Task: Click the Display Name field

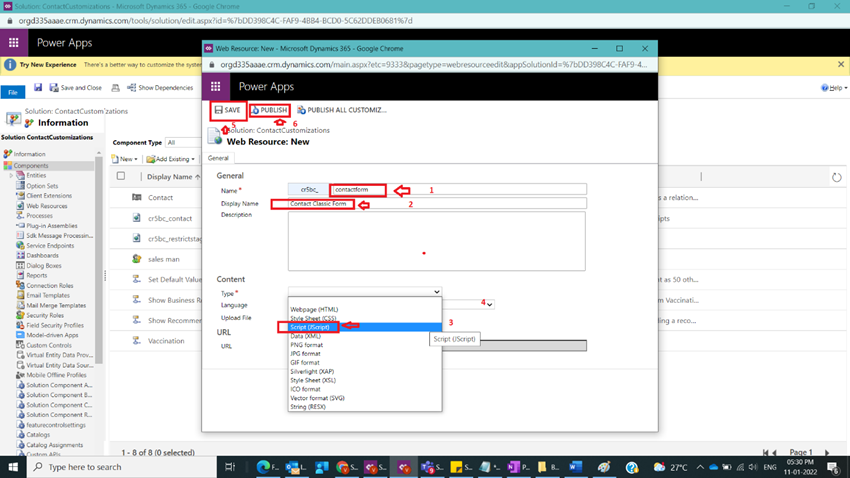Action: (x=437, y=204)
